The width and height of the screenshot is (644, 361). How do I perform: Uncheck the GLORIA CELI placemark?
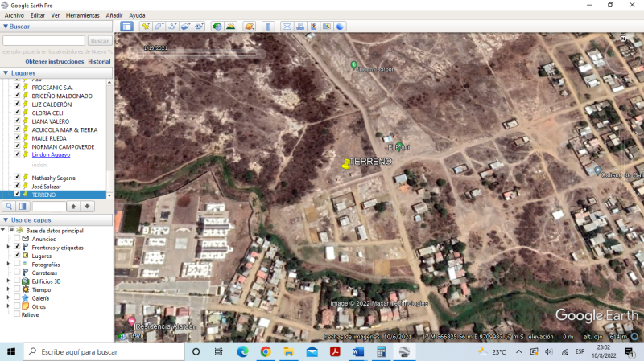click(x=17, y=113)
